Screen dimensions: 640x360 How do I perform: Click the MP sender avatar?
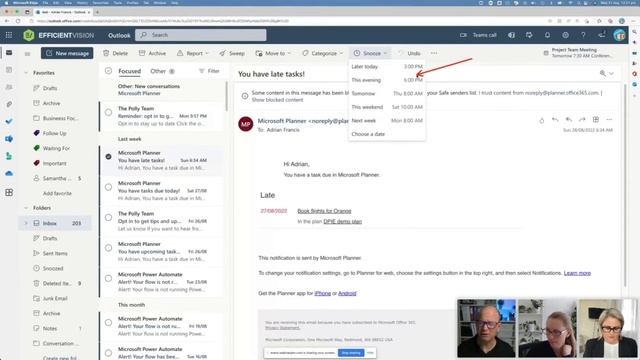click(246, 124)
